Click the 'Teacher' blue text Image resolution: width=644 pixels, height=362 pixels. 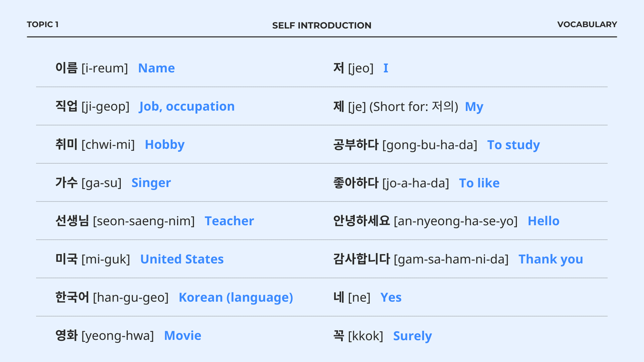click(229, 221)
